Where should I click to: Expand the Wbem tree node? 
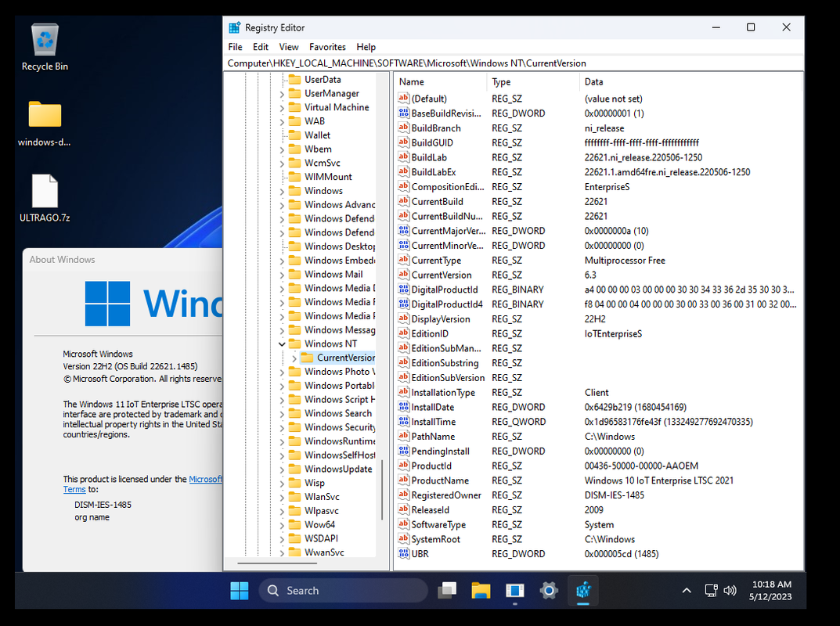tap(283, 149)
